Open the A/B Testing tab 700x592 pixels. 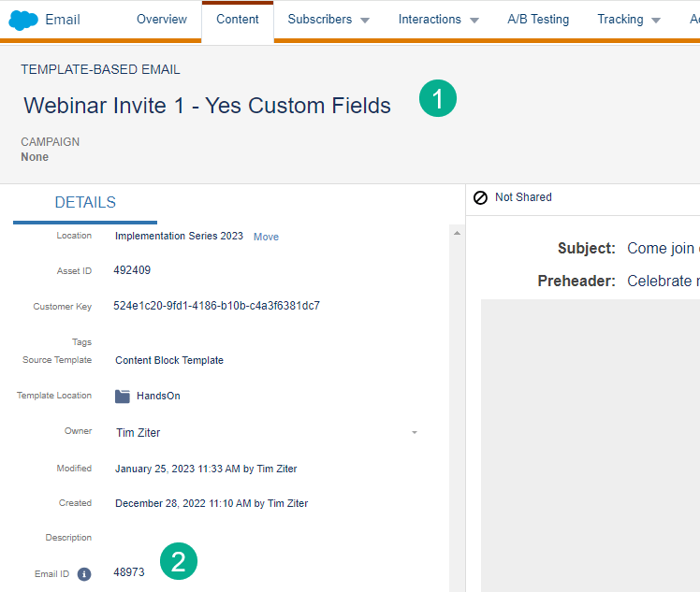pos(538,20)
